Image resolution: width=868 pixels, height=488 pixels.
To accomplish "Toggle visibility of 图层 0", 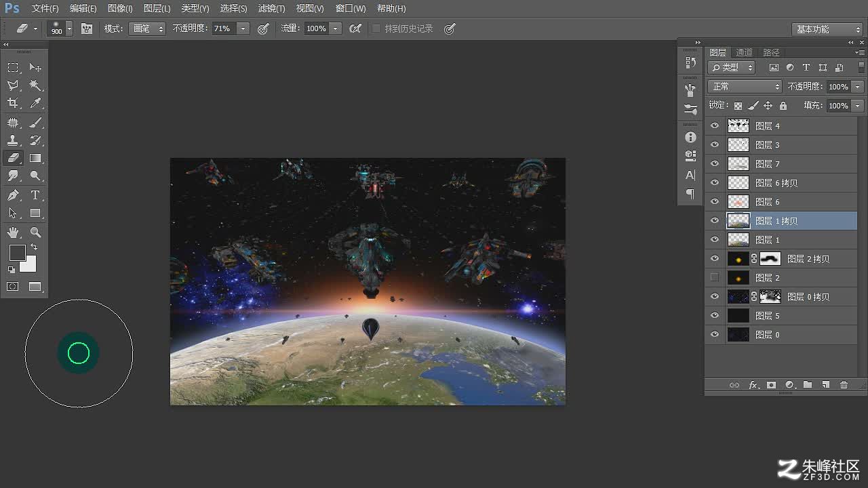I will point(714,335).
